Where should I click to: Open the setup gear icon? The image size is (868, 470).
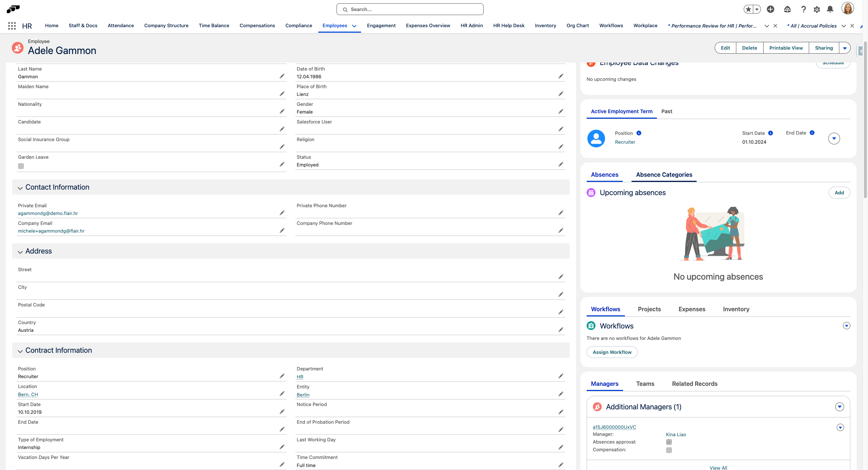tap(817, 10)
